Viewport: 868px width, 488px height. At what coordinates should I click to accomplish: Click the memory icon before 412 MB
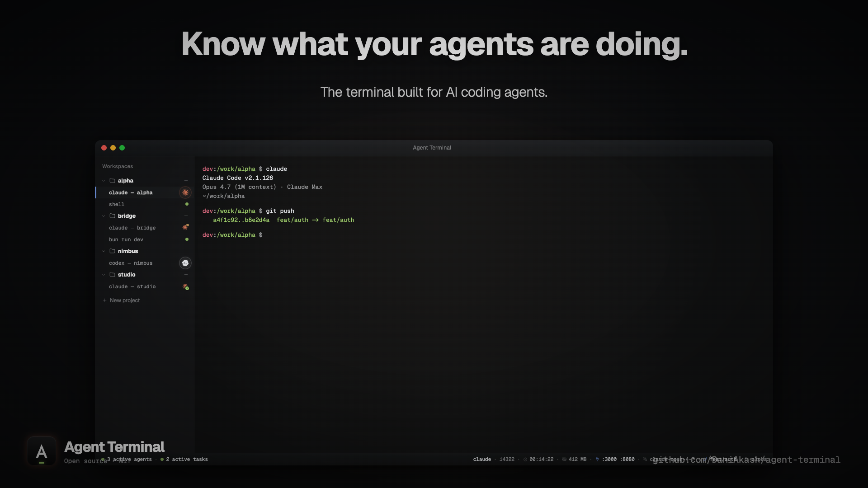564,459
